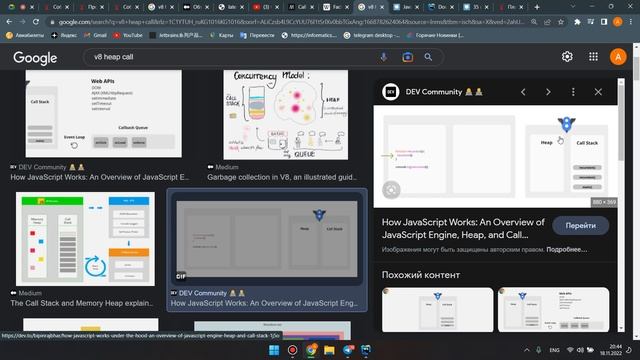Viewport: 640px width, 360px height.
Task: Show previous image in preview panel
Action: point(523,92)
